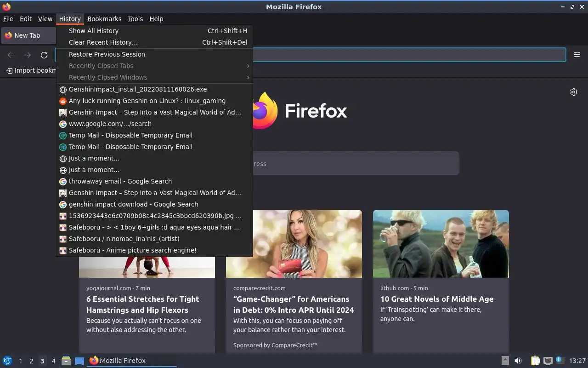Screen dimensions: 588x368
Task: Open Safebooru 1boy 6+girls history entry
Action: point(154,227)
